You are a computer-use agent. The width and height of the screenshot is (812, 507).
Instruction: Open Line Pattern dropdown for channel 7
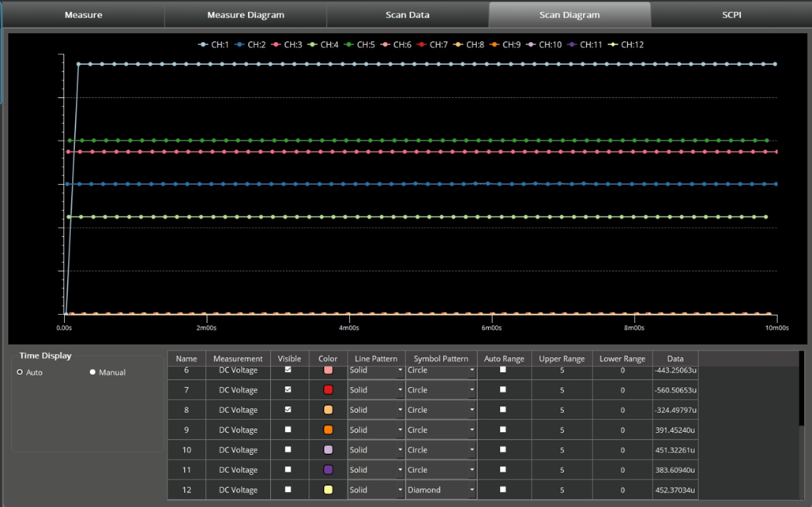click(375, 390)
